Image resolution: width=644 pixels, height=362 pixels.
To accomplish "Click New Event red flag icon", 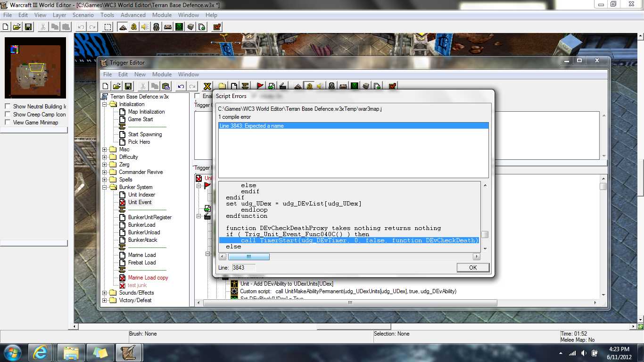I will click(260, 86).
